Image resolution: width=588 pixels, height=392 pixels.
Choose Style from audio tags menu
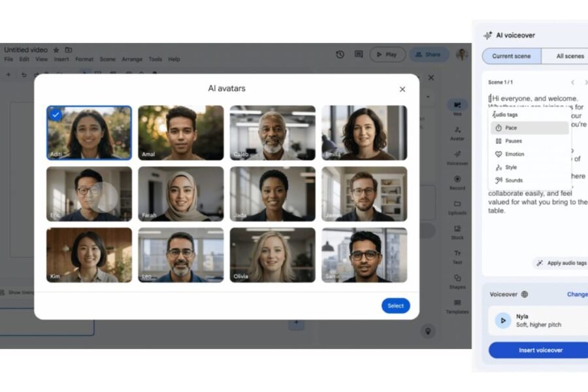(x=529, y=167)
